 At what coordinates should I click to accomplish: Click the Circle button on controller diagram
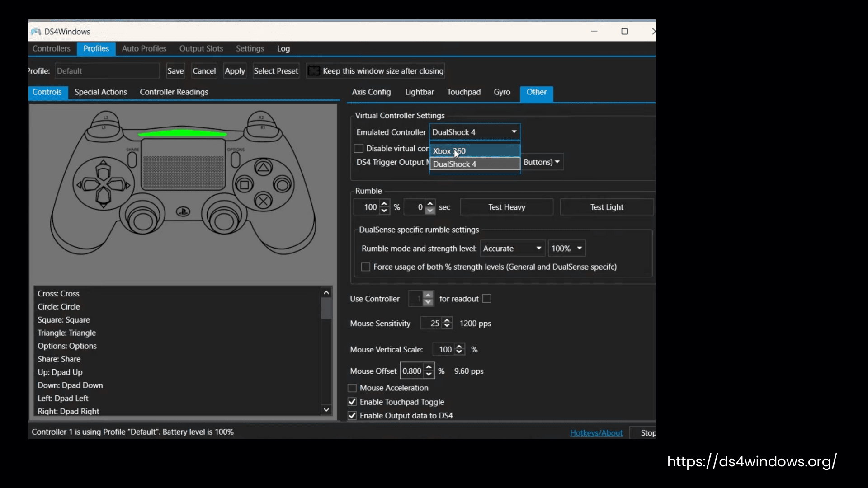283,184
